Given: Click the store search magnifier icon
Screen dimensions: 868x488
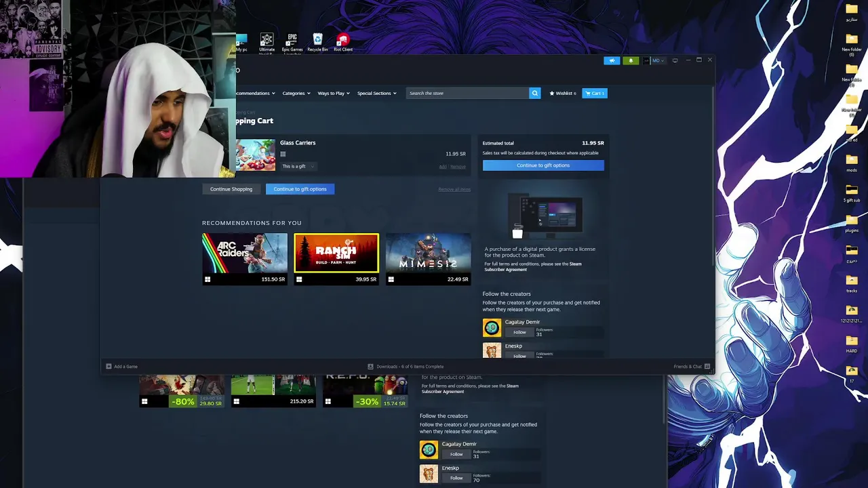Looking at the screenshot, I should tap(534, 93).
